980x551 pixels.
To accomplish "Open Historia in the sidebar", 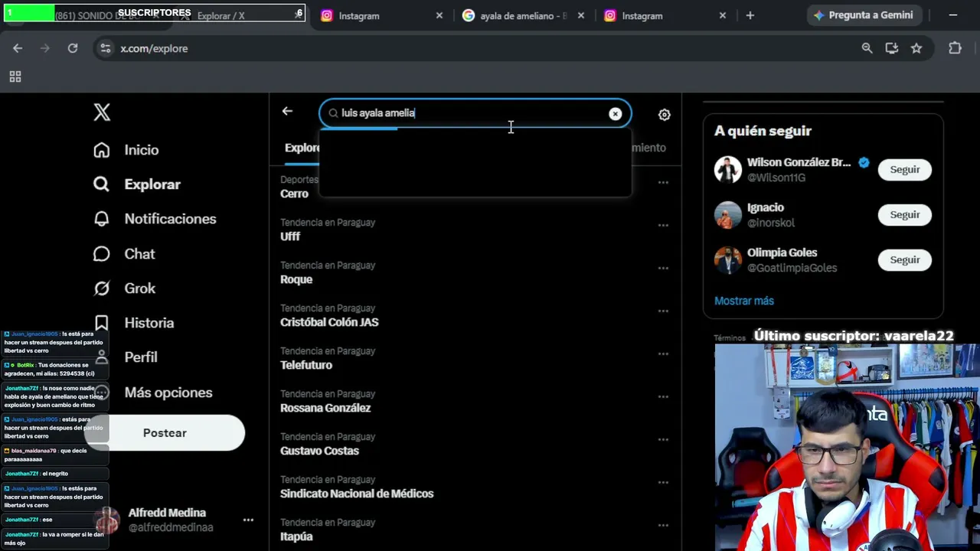I will [x=134, y=323].
